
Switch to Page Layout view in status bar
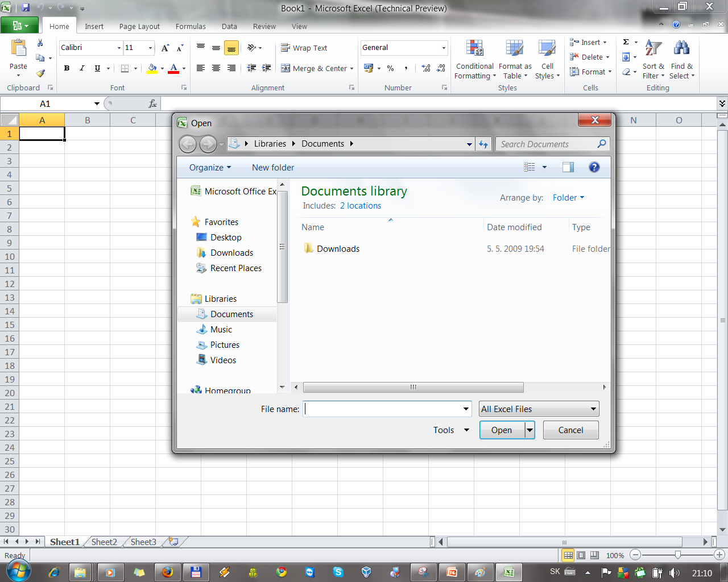581,555
